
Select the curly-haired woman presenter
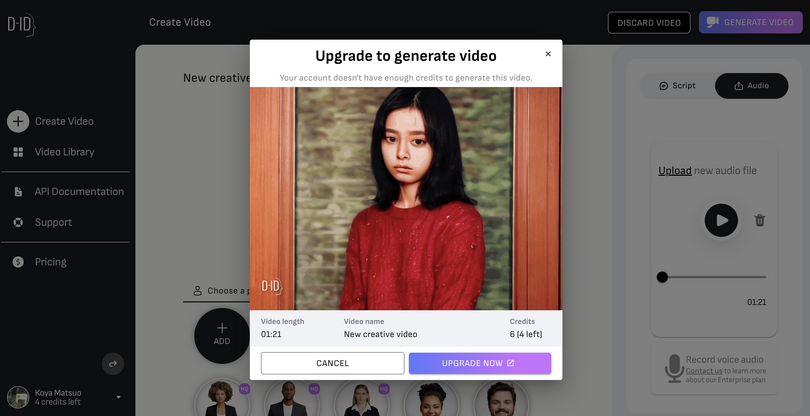point(221,398)
